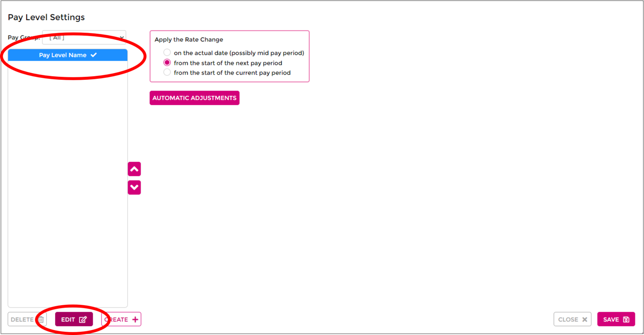Click the plus icon on Create

pos(135,320)
